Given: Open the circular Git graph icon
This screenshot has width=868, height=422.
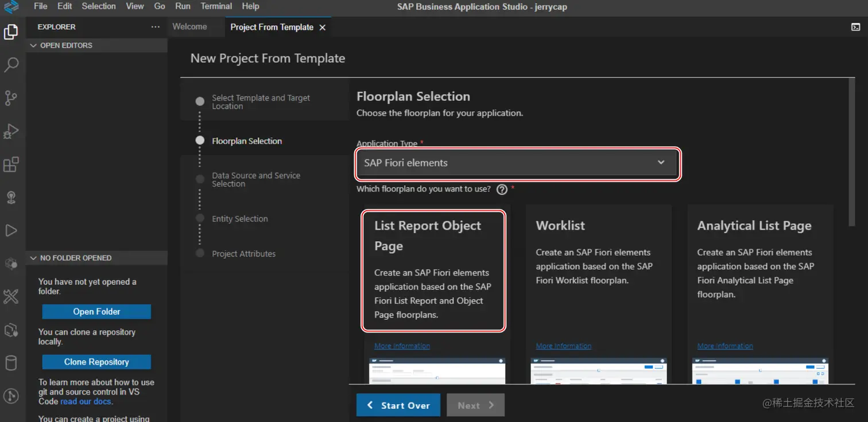Looking at the screenshot, I should [11, 396].
